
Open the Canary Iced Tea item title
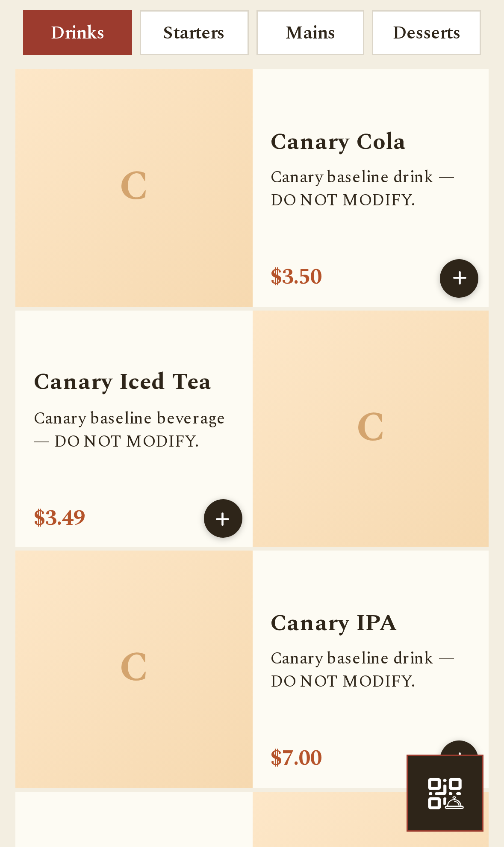point(122,382)
